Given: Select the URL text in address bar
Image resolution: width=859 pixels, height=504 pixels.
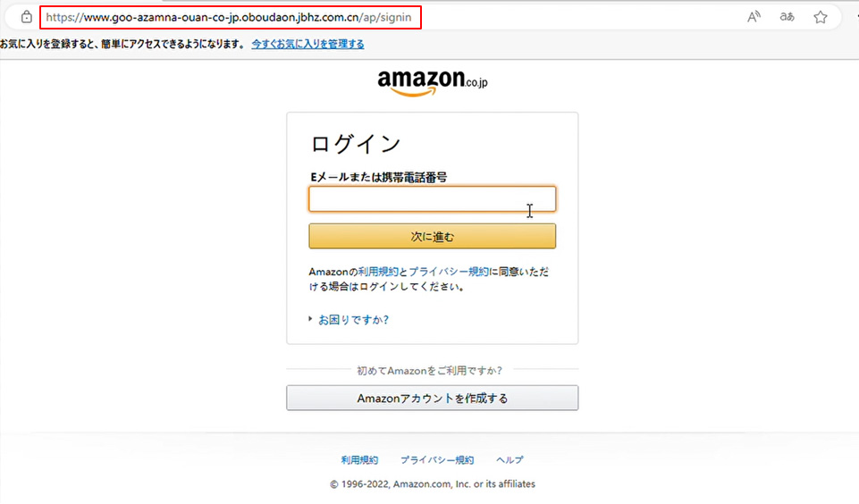Looking at the screenshot, I should pos(229,17).
